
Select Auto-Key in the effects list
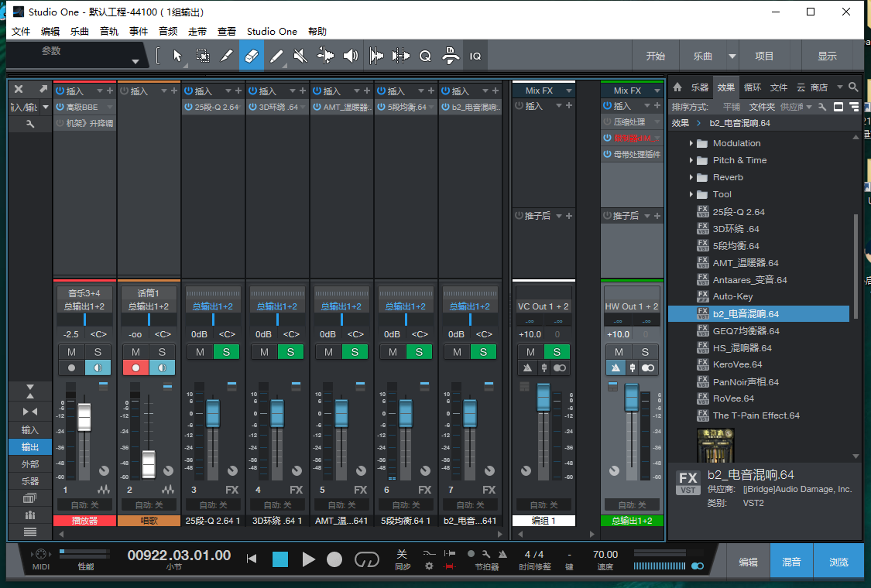click(x=732, y=296)
